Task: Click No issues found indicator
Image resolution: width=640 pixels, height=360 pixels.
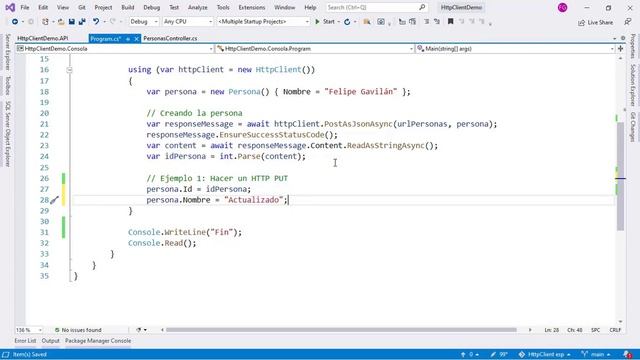Action: point(78,330)
